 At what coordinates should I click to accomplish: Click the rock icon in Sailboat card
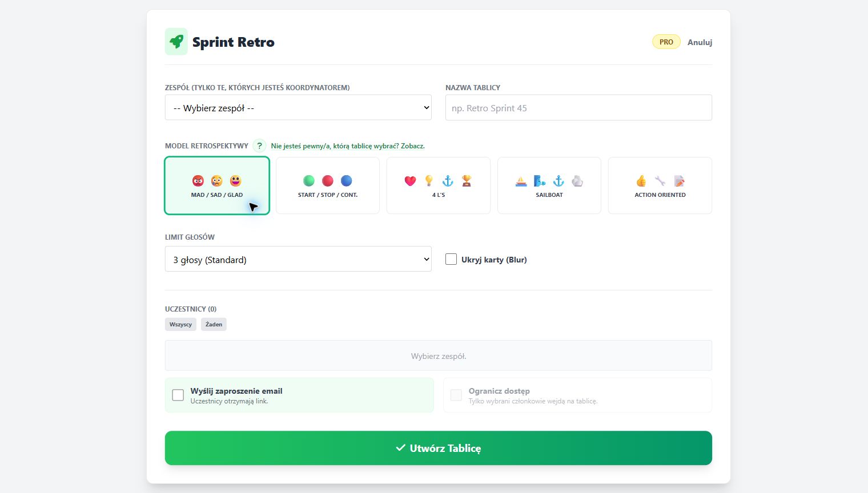(577, 181)
